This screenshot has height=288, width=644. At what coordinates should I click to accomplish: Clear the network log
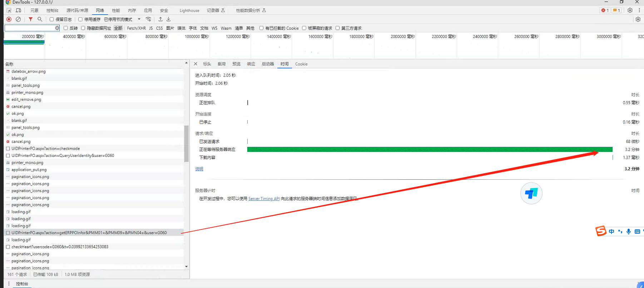pos(18,19)
